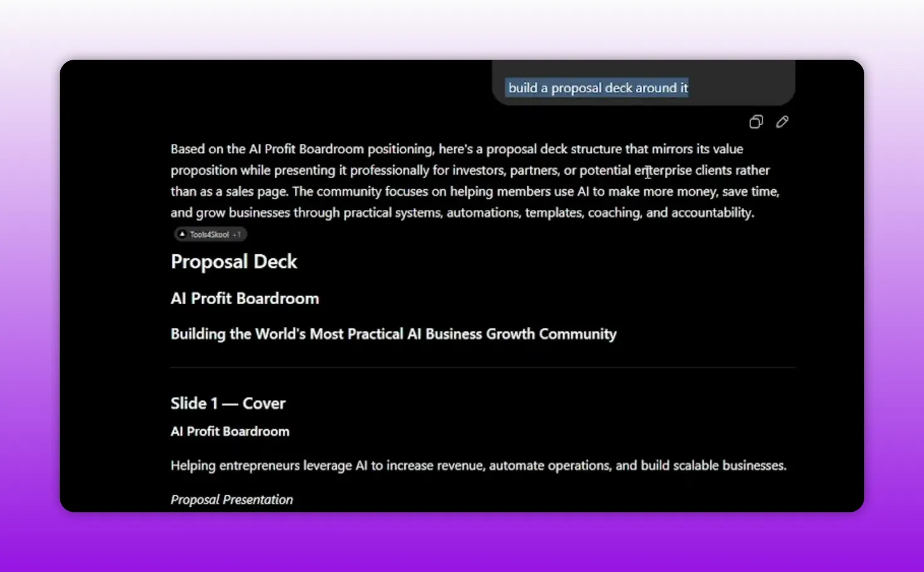The width and height of the screenshot is (924, 572).
Task: Select the message "build a proposal deck around it"
Action: point(598,88)
